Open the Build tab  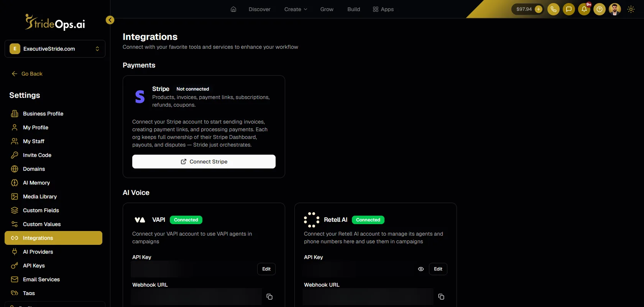pos(354,9)
